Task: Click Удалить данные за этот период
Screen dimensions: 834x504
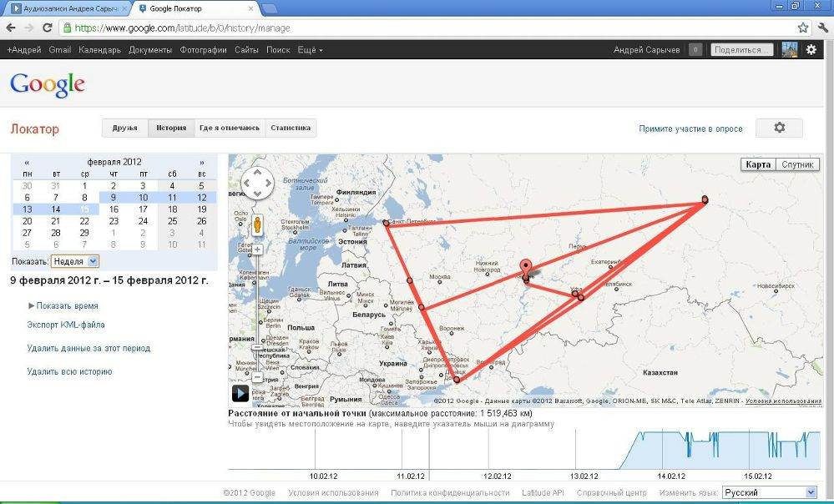Action: [88, 348]
